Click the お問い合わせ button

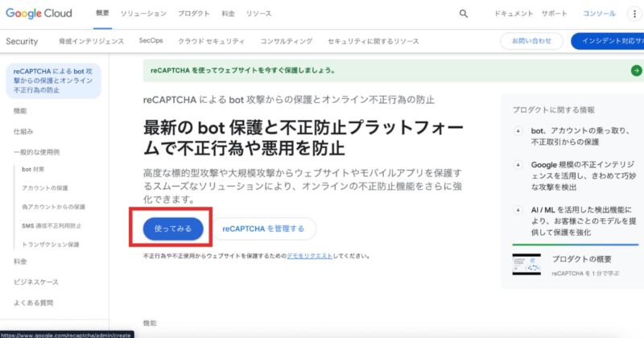tap(531, 41)
